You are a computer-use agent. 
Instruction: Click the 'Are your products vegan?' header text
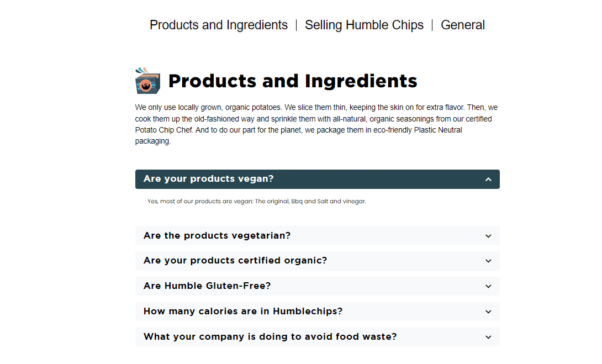(x=208, y=179)
